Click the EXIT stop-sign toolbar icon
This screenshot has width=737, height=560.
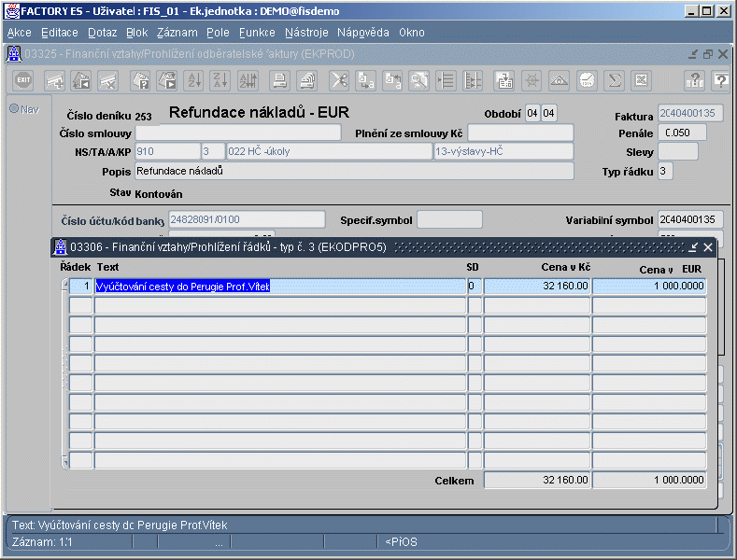(23, 80)
